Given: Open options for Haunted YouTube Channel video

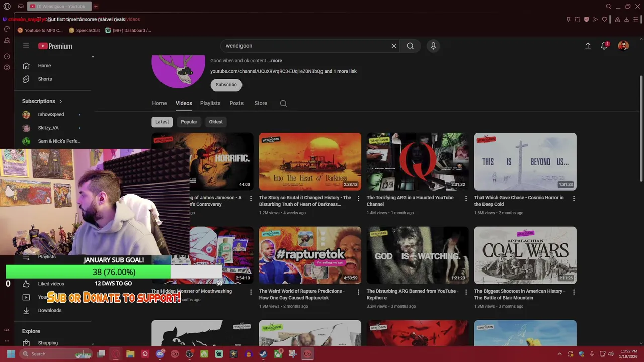Looking at the screenshot, I should coord(466,199).
